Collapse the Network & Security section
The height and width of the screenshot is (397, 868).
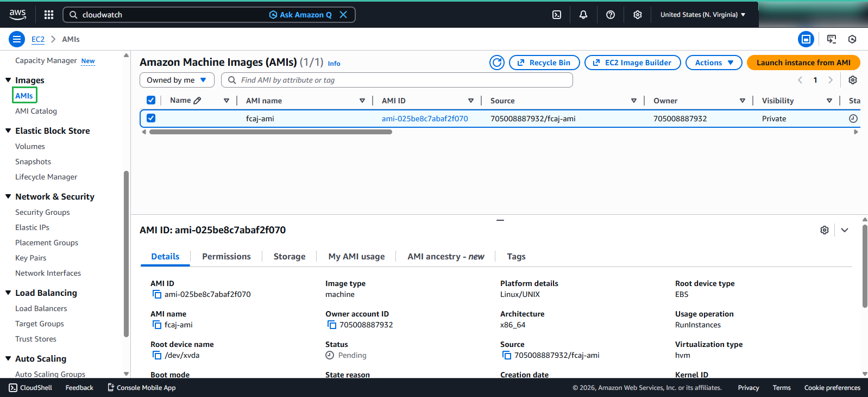click(x=8, y=196)
